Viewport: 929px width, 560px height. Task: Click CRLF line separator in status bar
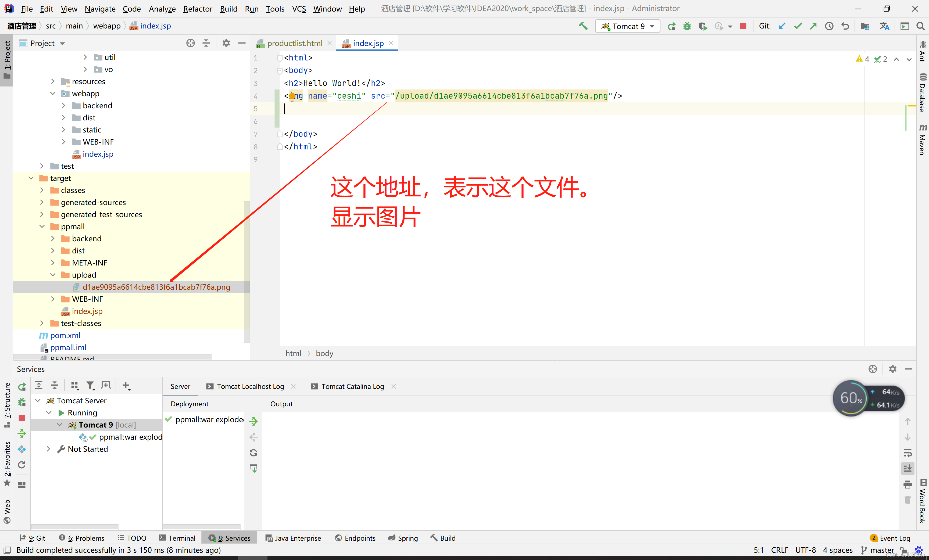(x=779, y=550)
